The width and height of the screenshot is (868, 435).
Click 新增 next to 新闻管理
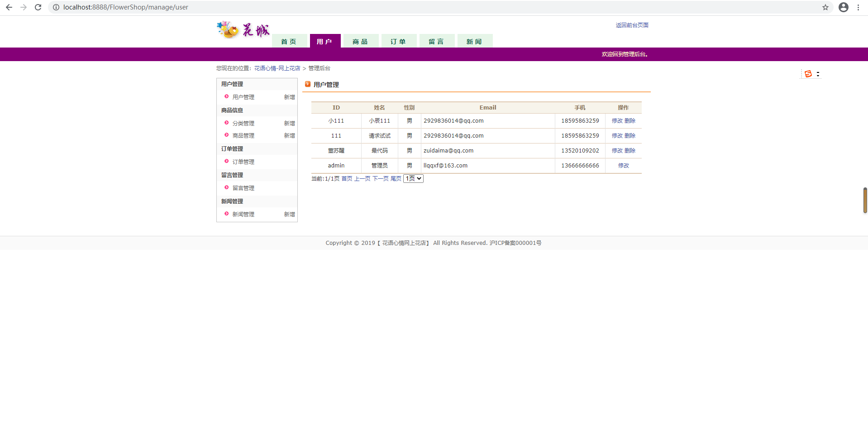(289, 214)
